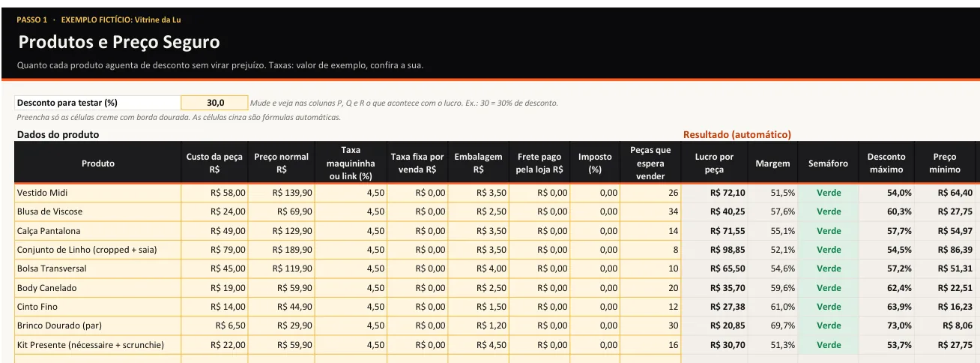980x363 pixels.
Task: Click the 'Produtos e Preço Seguro' title
Action: coord(119,42)
